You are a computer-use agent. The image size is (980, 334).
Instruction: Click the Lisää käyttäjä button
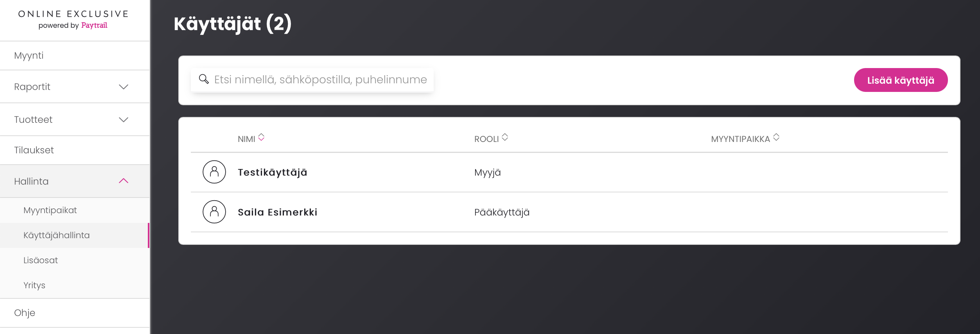click(x=901, y=80)
